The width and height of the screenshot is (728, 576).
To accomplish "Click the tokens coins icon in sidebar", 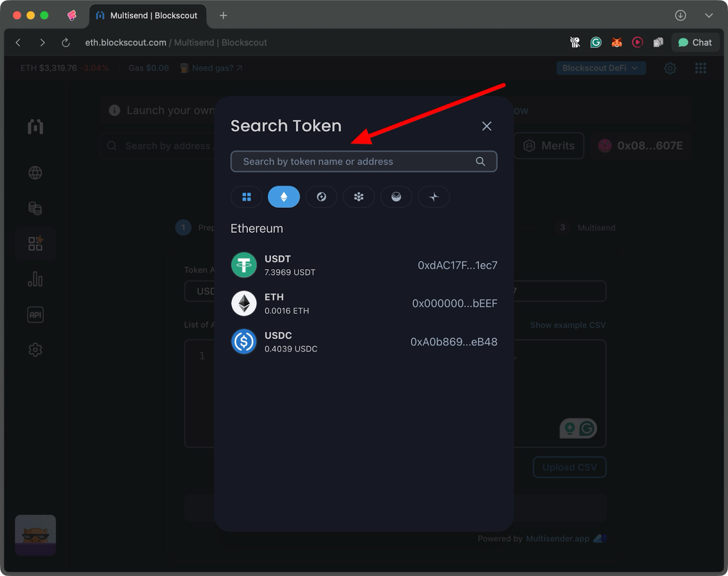I will pos(35,208).
